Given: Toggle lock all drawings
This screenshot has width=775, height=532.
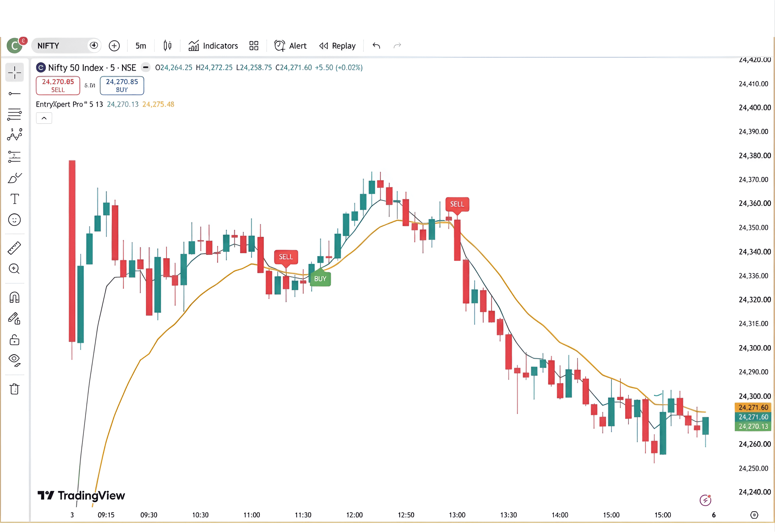Looking at the screenshot, I should click(x=14, y=340).
